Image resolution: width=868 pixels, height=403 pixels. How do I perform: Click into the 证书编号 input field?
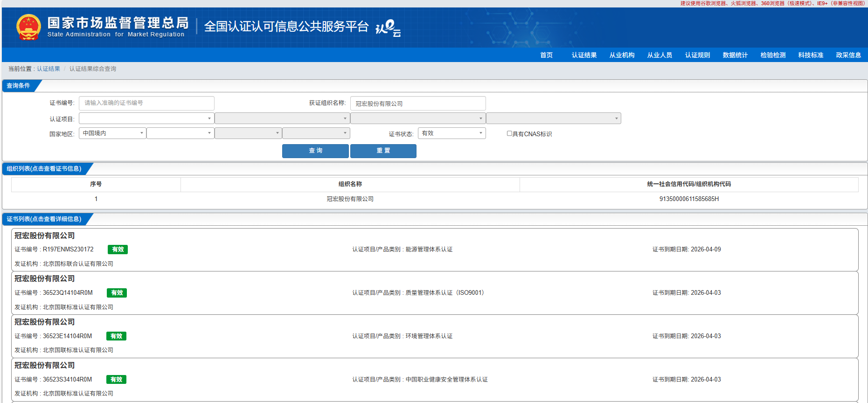click(146, 103)
